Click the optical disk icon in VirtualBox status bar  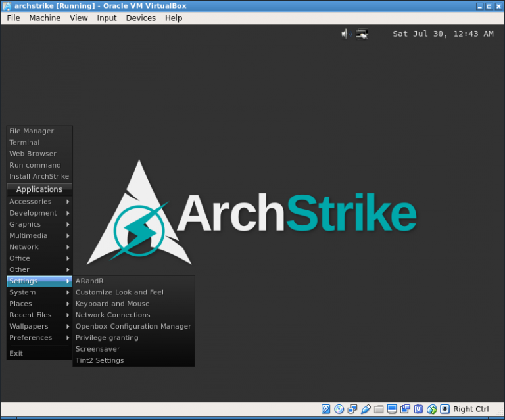point(339,409)
